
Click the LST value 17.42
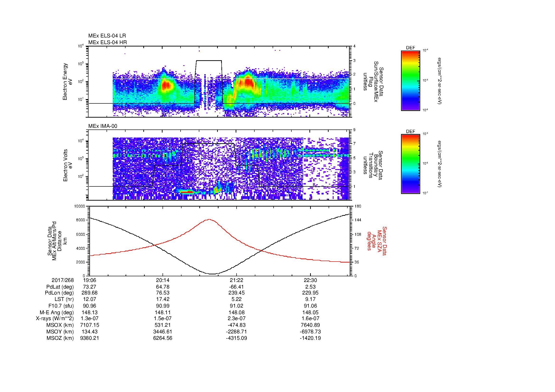pyautogui.click(x=163, y=299)
